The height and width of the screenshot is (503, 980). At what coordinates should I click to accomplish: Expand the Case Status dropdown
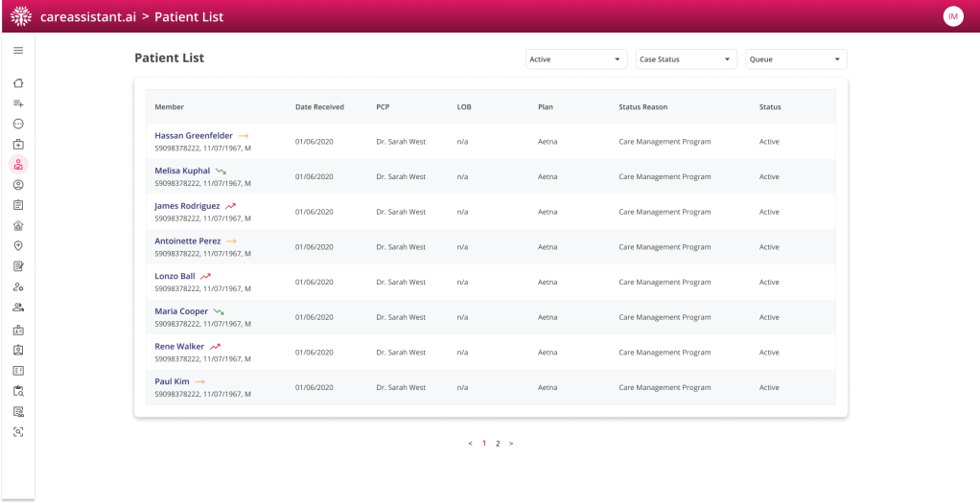(687, 59)
